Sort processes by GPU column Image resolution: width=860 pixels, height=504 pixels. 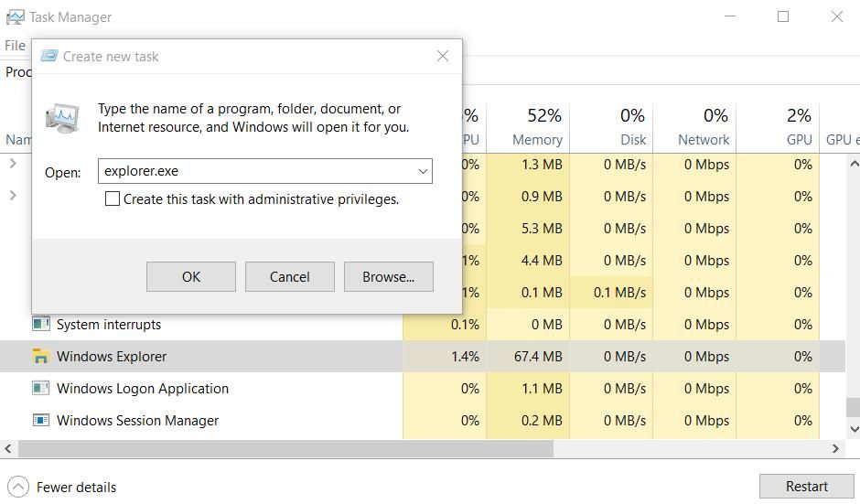[x=778, y=127]
